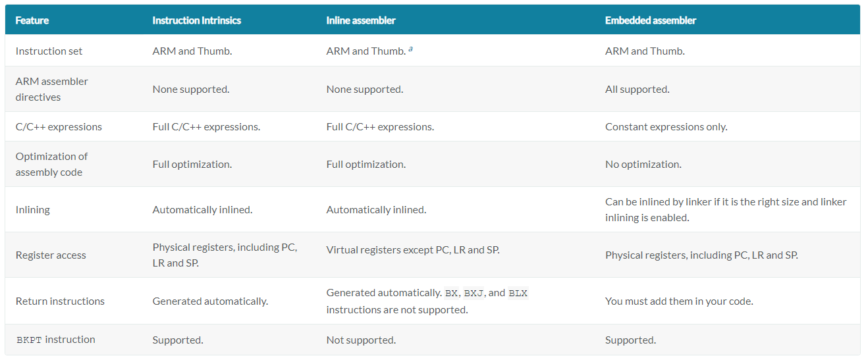Click the 'Constant expressions only.' cell
This screenshot has height=362, width=868.
666,126
